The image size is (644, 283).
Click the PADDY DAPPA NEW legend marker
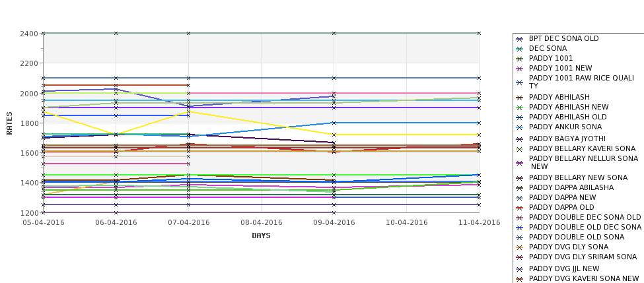(520, 198)
